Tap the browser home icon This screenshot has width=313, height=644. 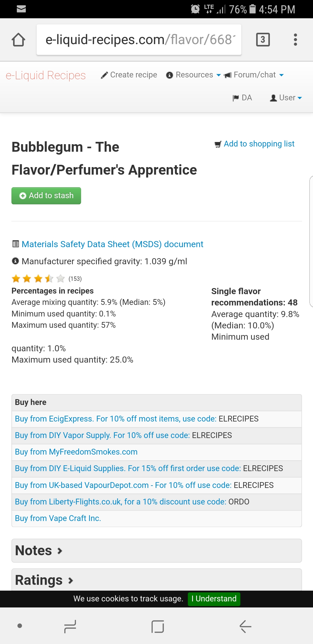coord(18,39)
